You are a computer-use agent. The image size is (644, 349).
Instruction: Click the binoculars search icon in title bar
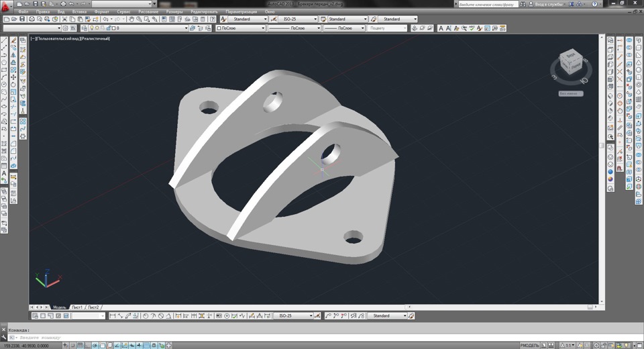[523, 4]
